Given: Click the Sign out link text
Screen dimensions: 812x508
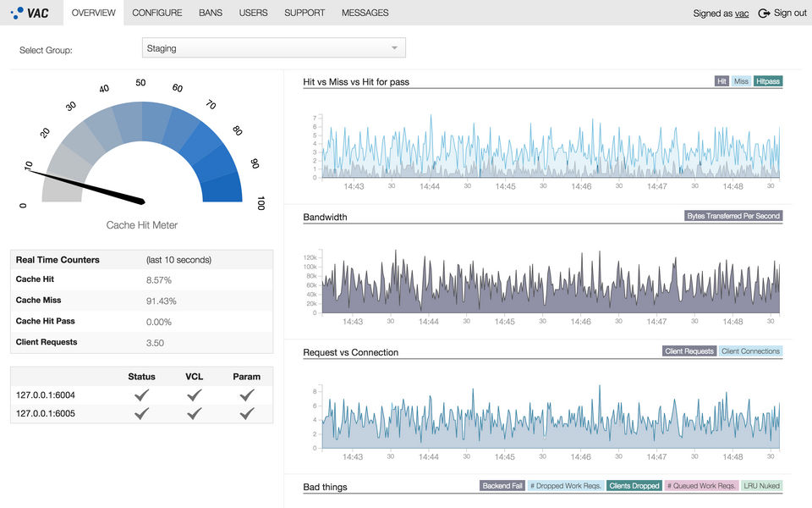Looking at the screenshot, I should coord(790,13).
